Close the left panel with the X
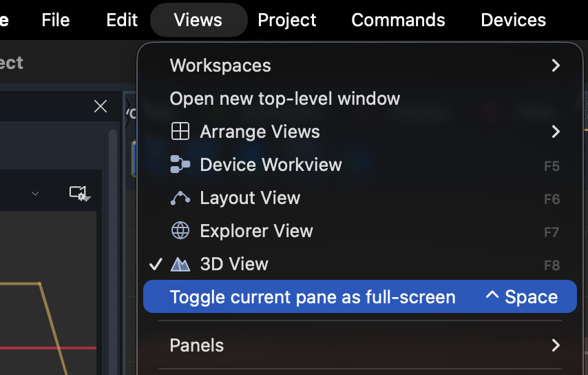588x375 pixels. (x=101, y=106)
